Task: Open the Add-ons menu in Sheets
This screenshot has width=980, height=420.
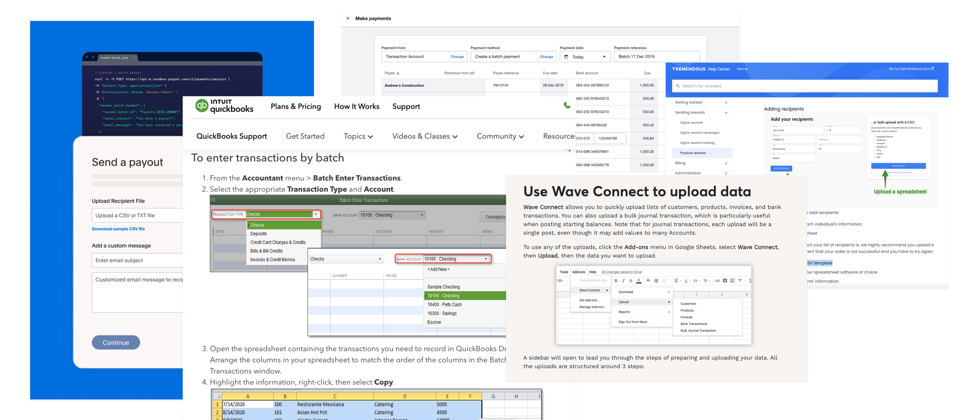Action: (x=579, y=272)
